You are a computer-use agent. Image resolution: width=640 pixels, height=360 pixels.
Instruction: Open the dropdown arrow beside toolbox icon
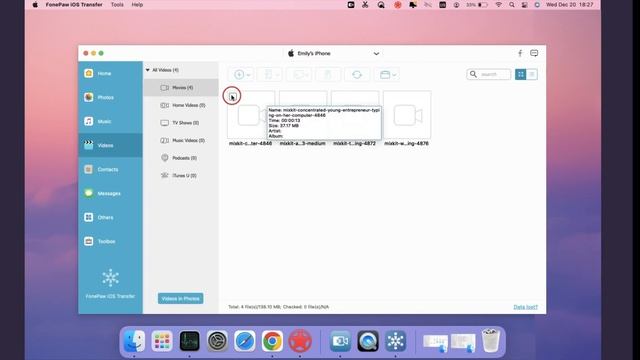click(x=394, y=75)
